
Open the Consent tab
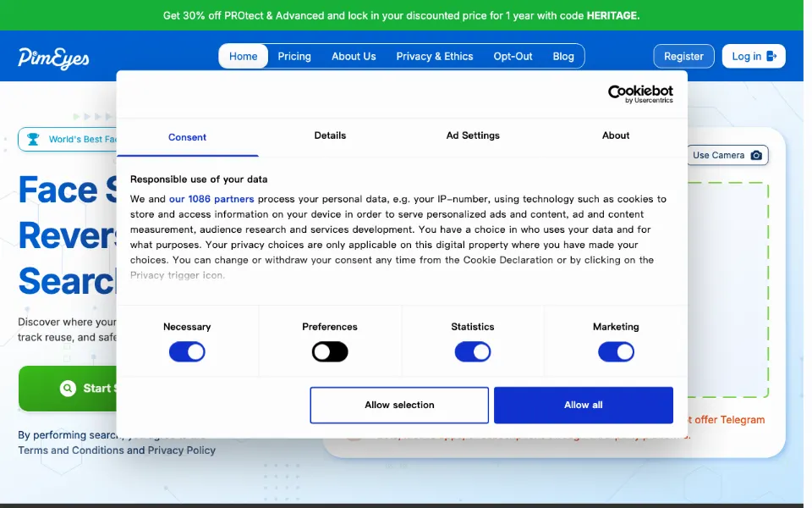tap(187, 137)
